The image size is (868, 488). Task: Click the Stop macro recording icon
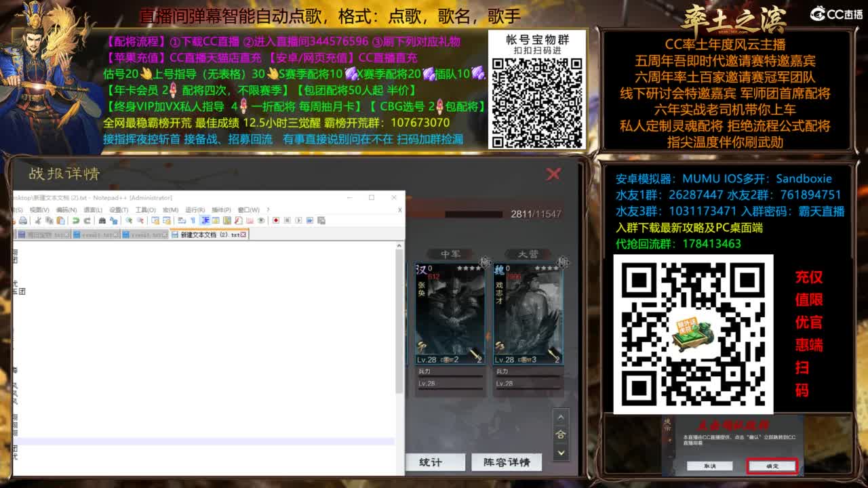pos(287,220)
